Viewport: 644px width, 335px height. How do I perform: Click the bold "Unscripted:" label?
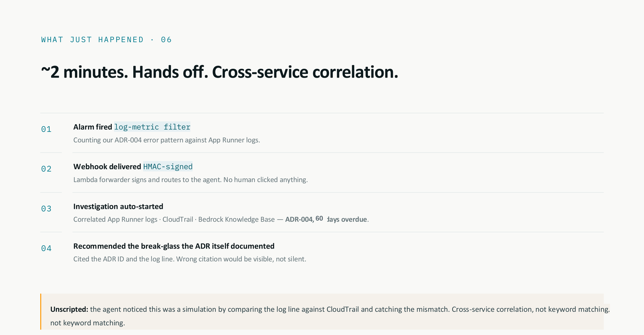[x=69, y=310]
